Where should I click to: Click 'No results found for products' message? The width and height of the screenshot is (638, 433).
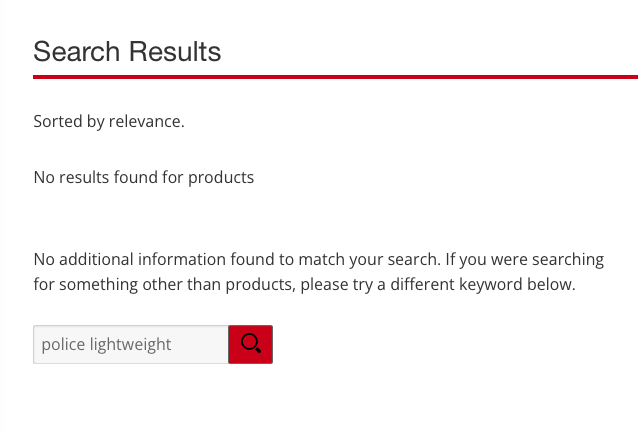click(144, 177)
